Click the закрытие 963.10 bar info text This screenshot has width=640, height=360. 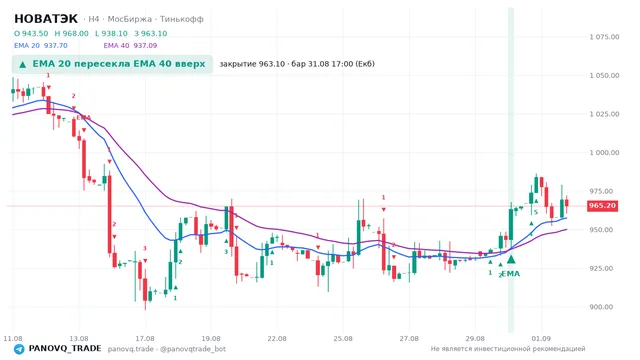[297, 64]
